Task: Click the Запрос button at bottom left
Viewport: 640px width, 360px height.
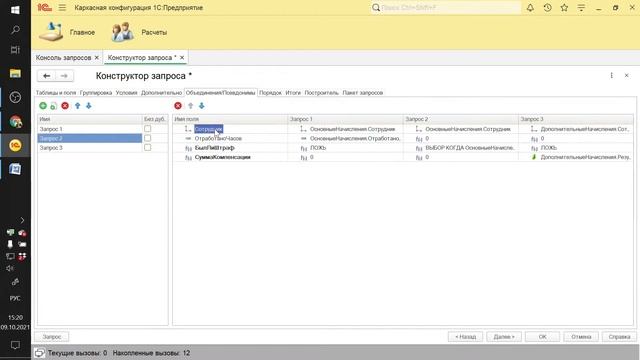Action: pos(52,337)
